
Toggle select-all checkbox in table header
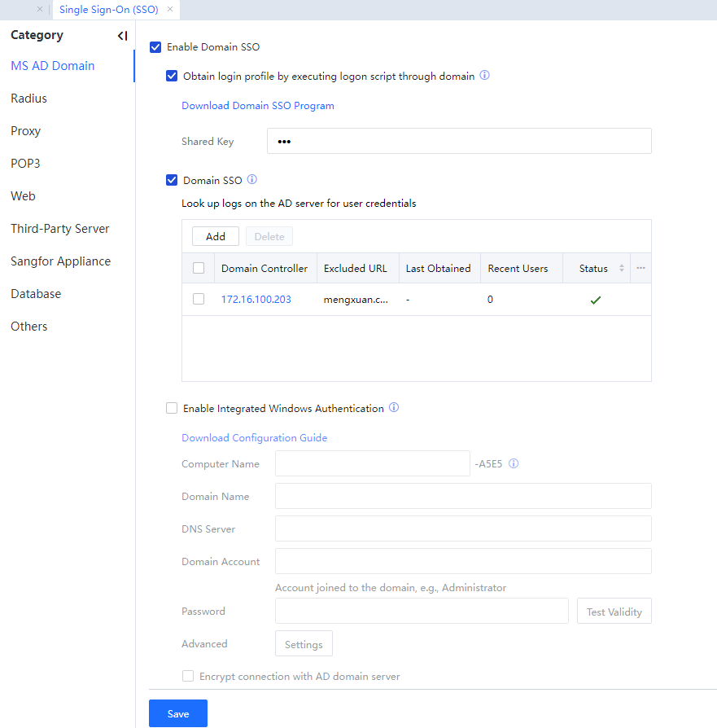click(x=199, y=268)
